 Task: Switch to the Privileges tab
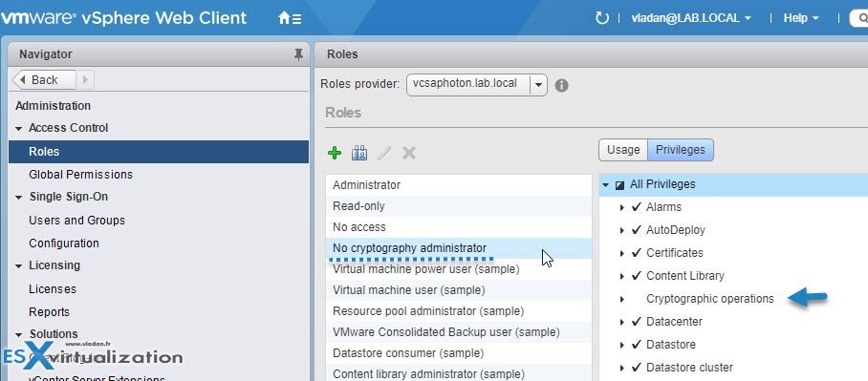pyautogui.click(x=681, y=150)
